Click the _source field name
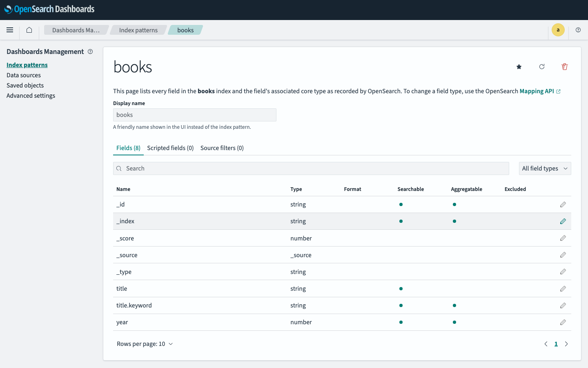This screenshot has height=368, width=588. click(127, 255)
